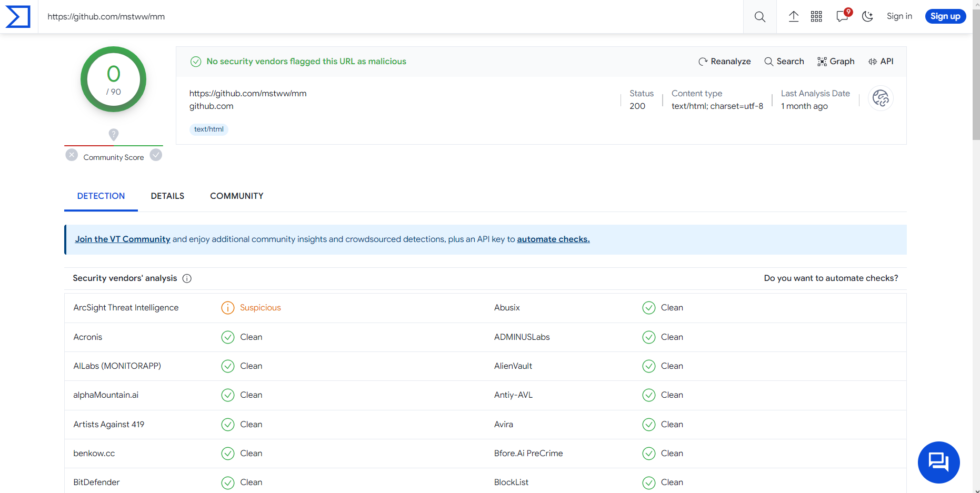Screen dimensions: 980x493
Task: Open the upload file icon
Action: click(793, 16)
